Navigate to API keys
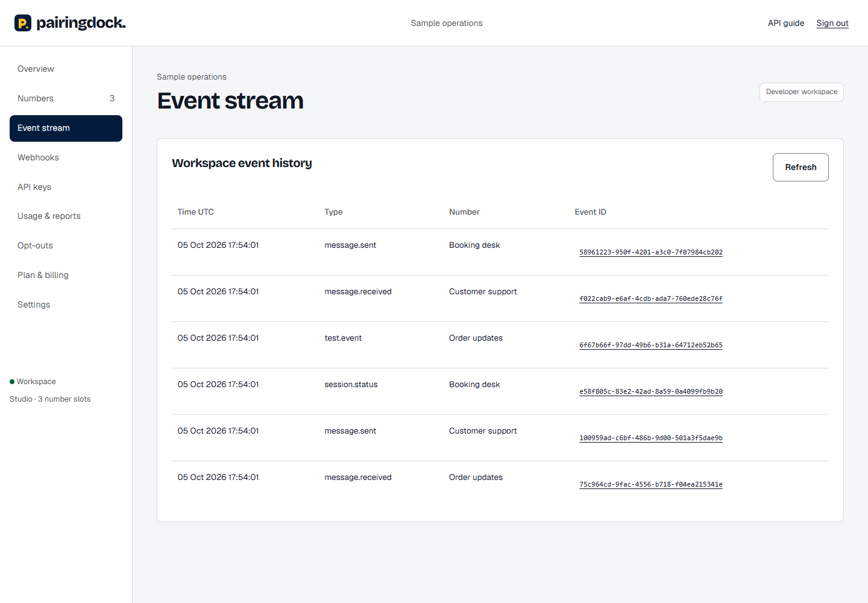This screenshot has height=603, width=868. (66, 187)
